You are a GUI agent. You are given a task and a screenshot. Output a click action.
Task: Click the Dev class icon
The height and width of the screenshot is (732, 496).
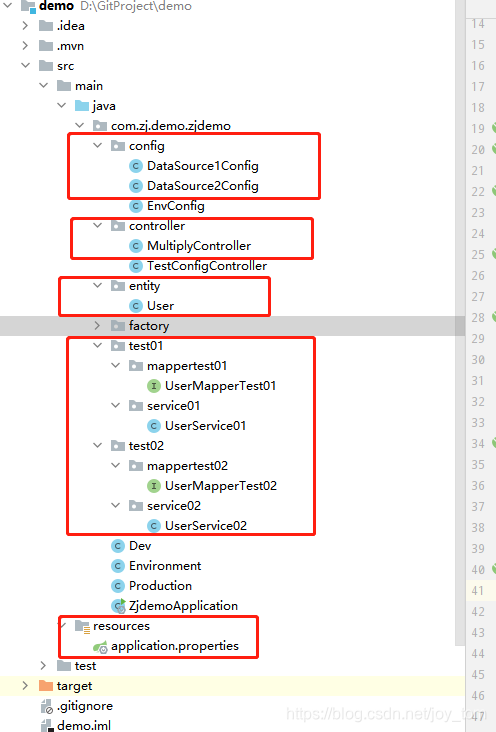click(118, 546)
